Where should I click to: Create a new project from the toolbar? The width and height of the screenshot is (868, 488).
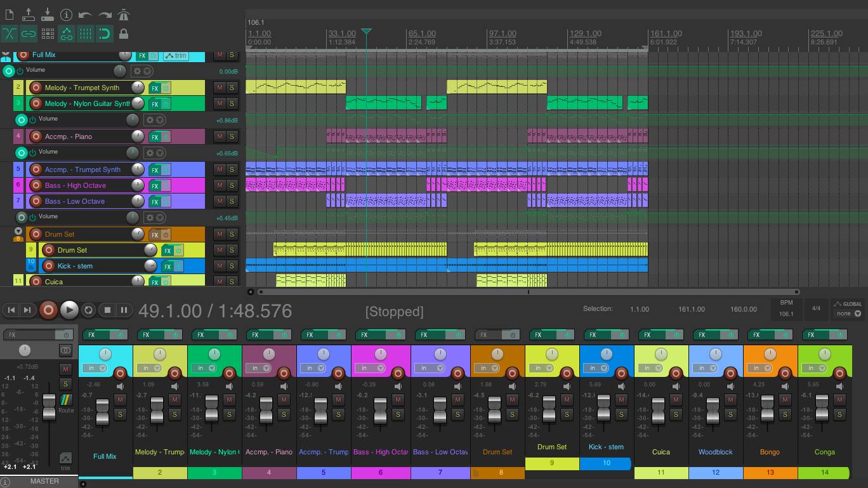(x=9, y=14)
